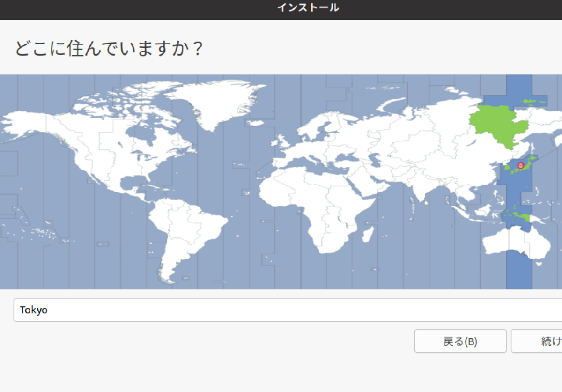
Task: Click the 戻る(B) back button
Action: coord(460,341)
